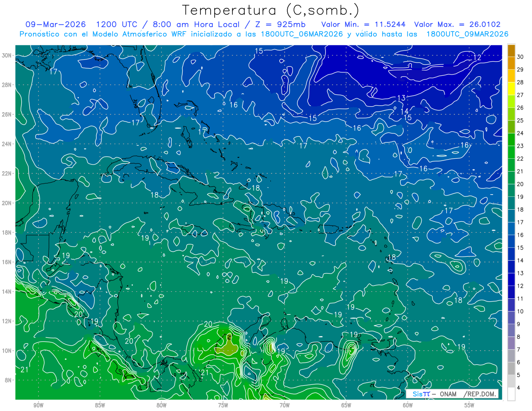Click the "10N" latitude axis label

click(x=7, y=350)
